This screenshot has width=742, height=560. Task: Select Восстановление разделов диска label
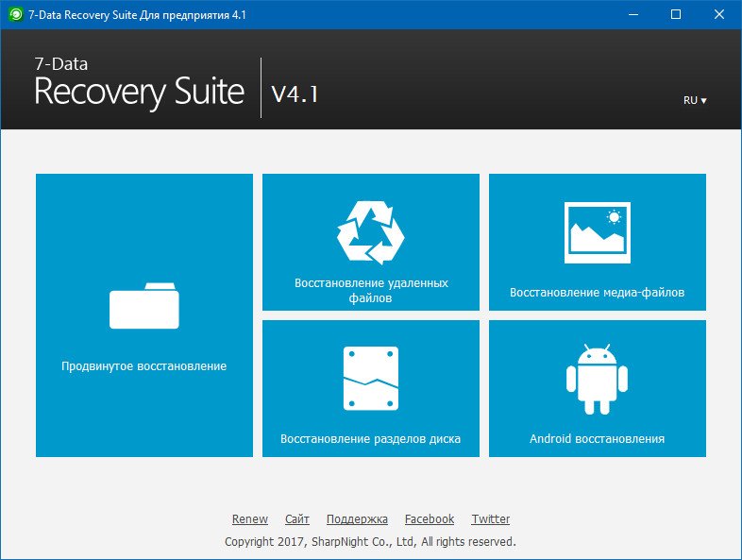coord(370,438)
